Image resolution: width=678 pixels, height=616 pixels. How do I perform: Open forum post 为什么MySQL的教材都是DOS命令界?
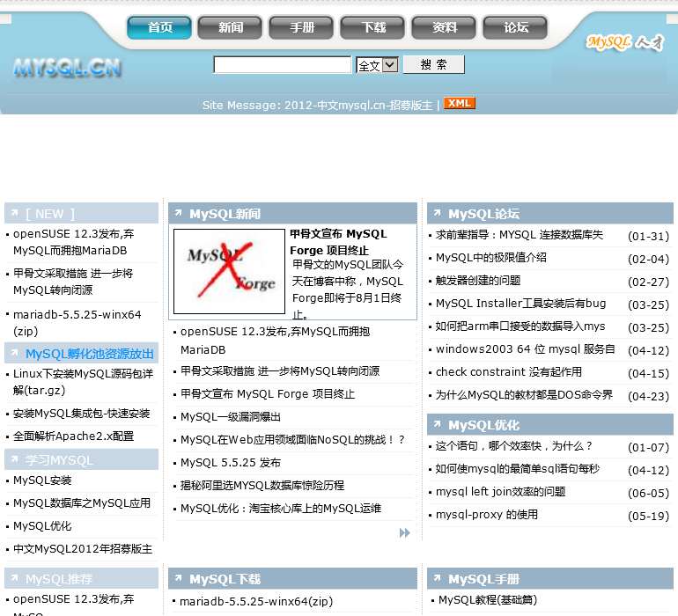click(524, 395)
